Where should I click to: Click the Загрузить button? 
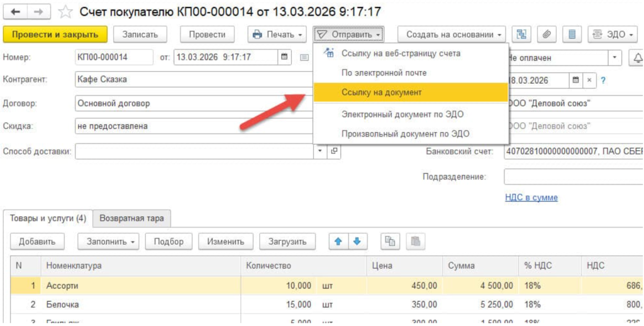click(x=287, y=242)
